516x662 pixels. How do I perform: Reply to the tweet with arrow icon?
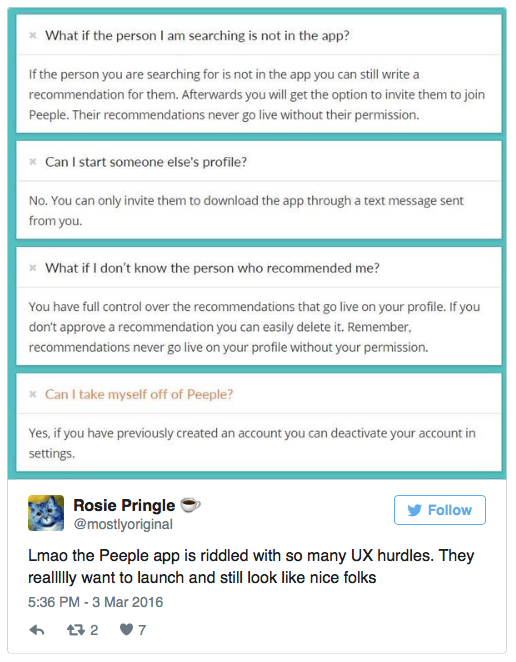pyautogui.click(x=37, y=630)
